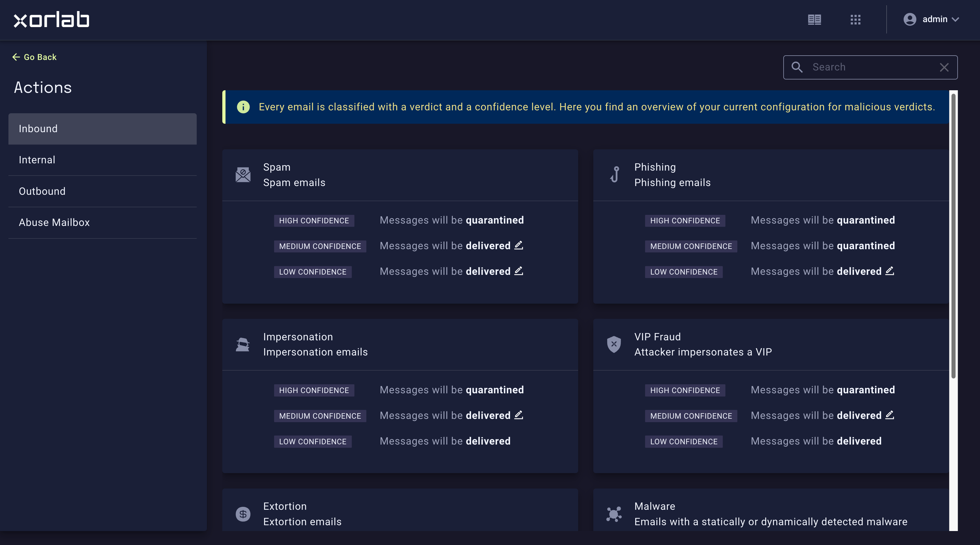Click the Impersonation card title

298,337
